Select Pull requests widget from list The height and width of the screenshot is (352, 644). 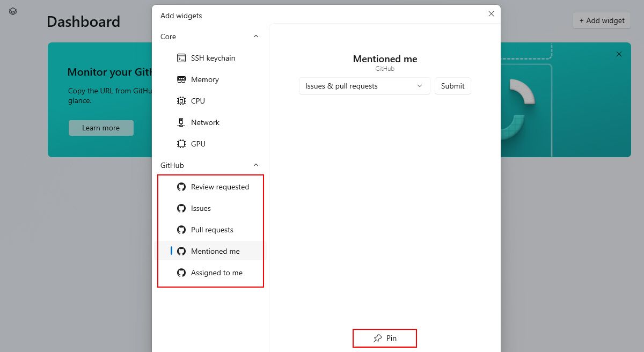point(212,230)
